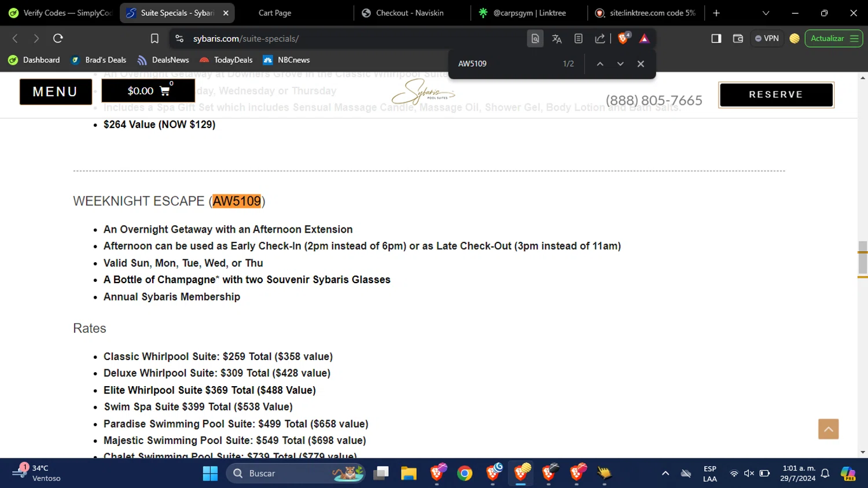Click the Actualizar update button
Screen dimensions: 868x488
tap(834, 38)
